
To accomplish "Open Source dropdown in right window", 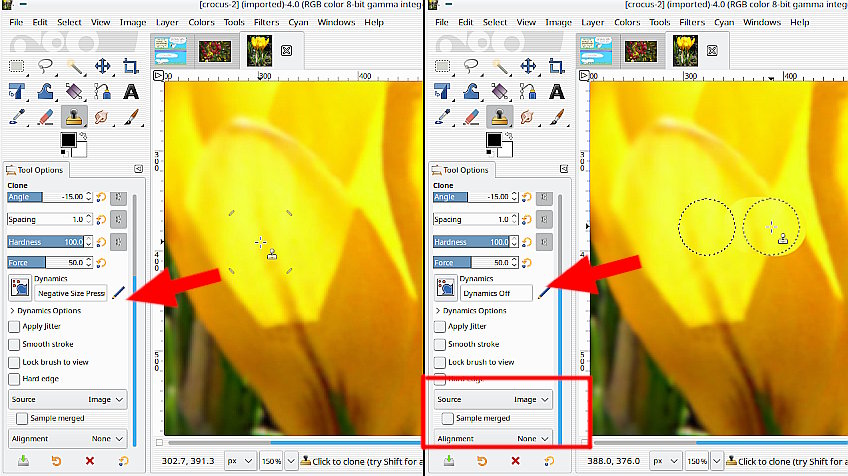I will tap(494, 399).
